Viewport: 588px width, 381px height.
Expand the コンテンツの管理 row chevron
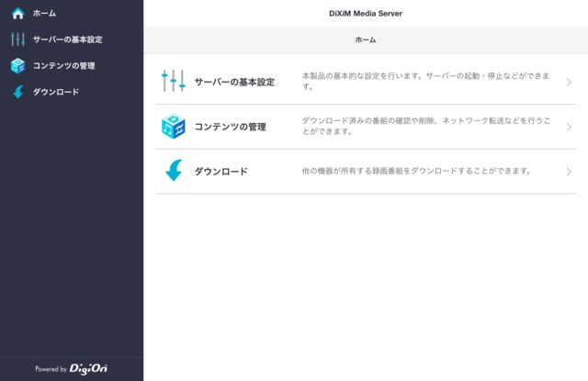(569, 127)
